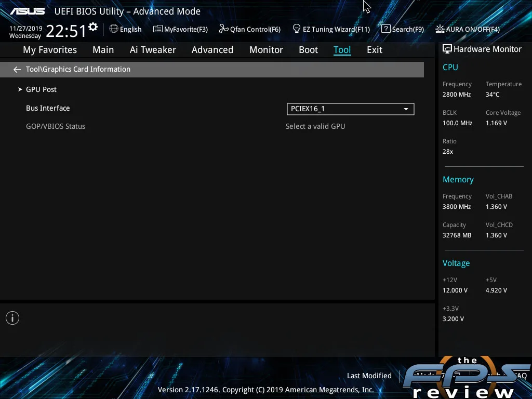The image size is (532, 399).
Task: Click the CPU Frequency value 2800 MHz
Action: coord(457,95)
